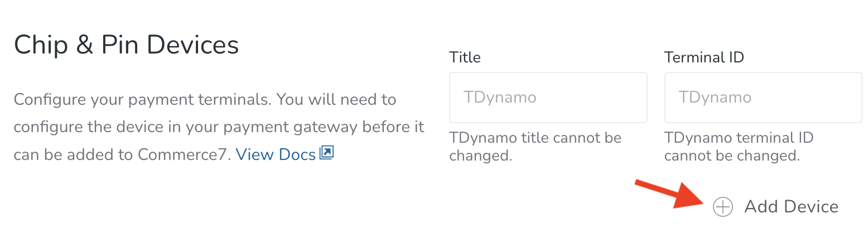Focus the Terminal ID input field
Screen dimensions: 868x252
(763, 98)
